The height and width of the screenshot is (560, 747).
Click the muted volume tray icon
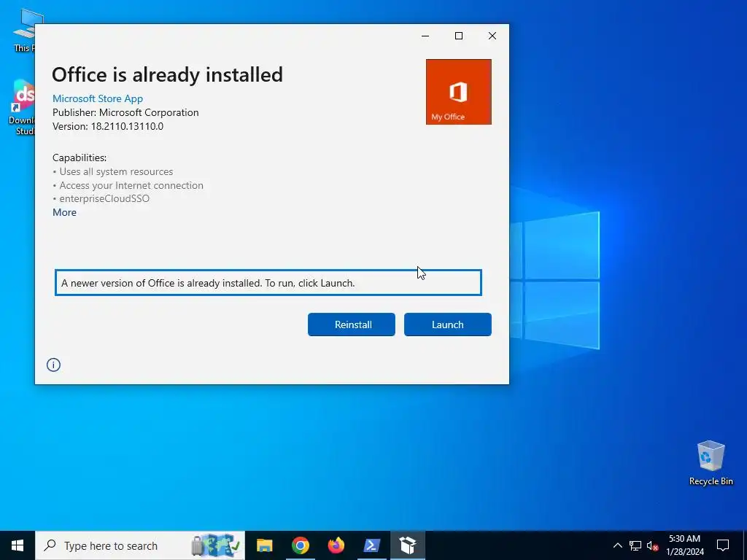[652, 545]
